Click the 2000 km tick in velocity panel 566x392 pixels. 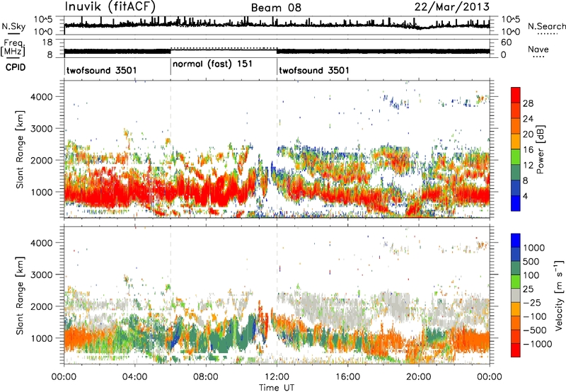pos(42,306)
